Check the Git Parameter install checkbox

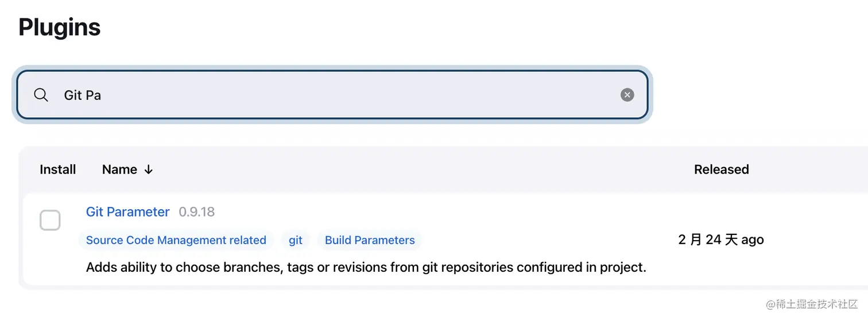tap(50, 220)
